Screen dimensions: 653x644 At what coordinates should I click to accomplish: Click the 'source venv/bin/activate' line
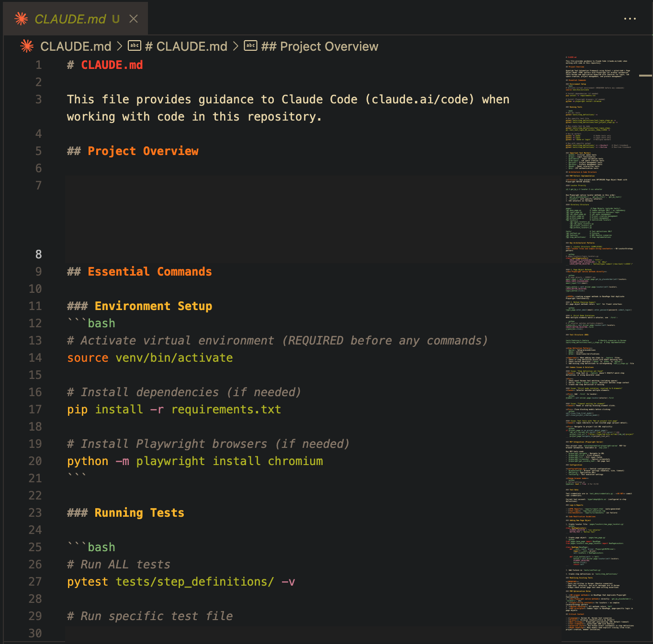150,358
